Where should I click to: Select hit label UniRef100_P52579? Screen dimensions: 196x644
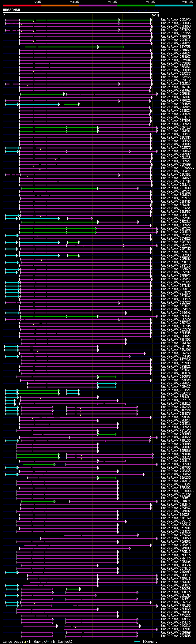point(176,330)
